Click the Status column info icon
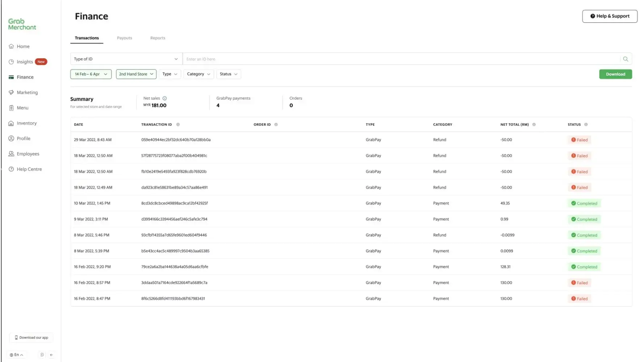Viewport: 644px width, 362px height. tap(586, 125)
